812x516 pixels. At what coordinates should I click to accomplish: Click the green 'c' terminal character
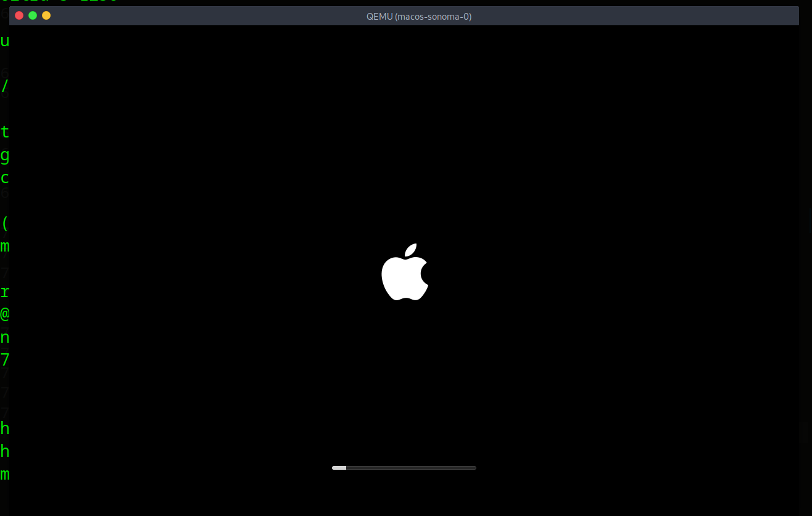click(4, 178)
